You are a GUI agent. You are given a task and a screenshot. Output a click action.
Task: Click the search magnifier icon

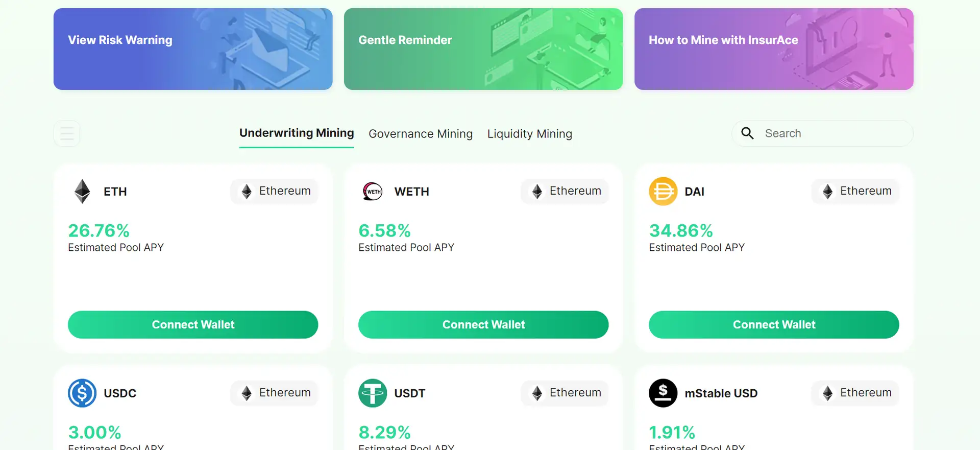(747, 133)
